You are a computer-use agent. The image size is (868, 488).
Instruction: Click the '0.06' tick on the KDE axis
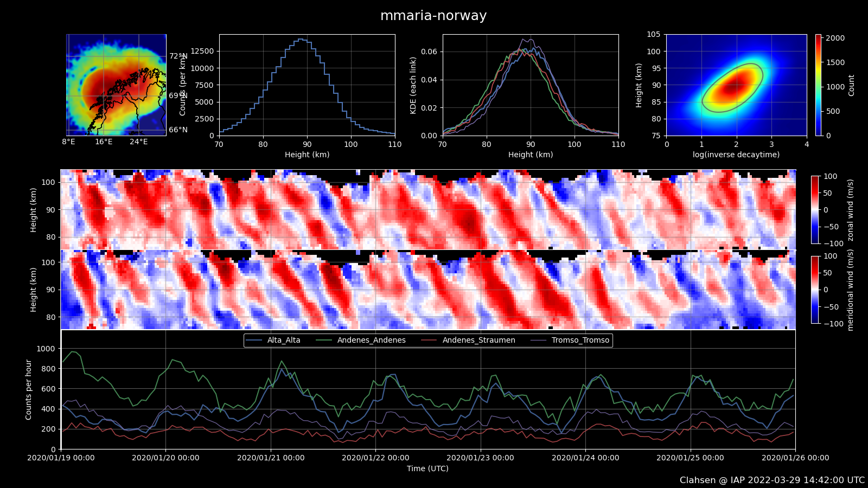pyautogui.click(x=429, y=52)
